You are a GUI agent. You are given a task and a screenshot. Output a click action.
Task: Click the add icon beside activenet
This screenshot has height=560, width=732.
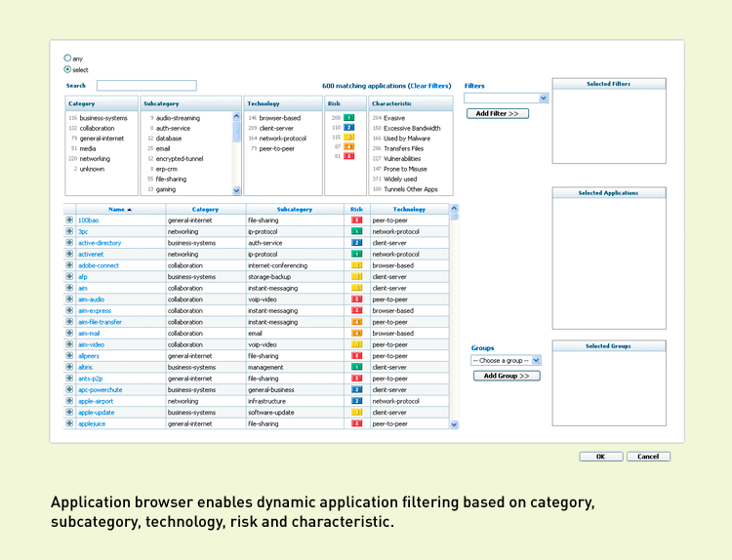click(x=69, y=254)
